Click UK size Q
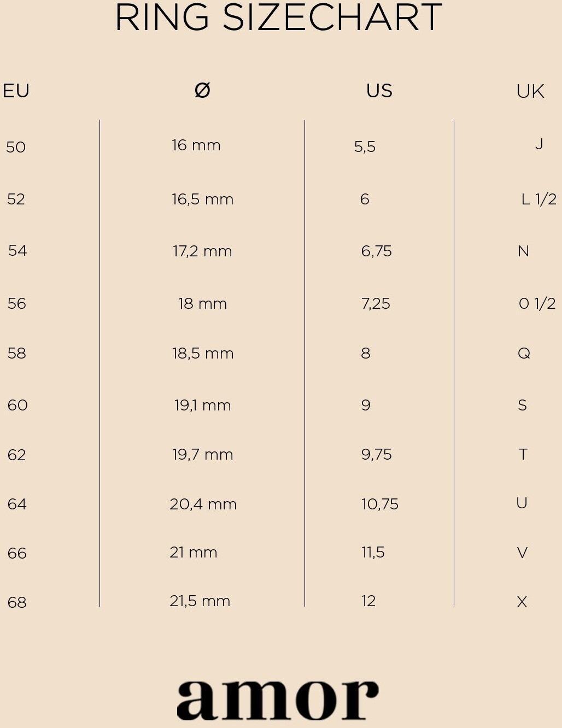 coord(524,353)
